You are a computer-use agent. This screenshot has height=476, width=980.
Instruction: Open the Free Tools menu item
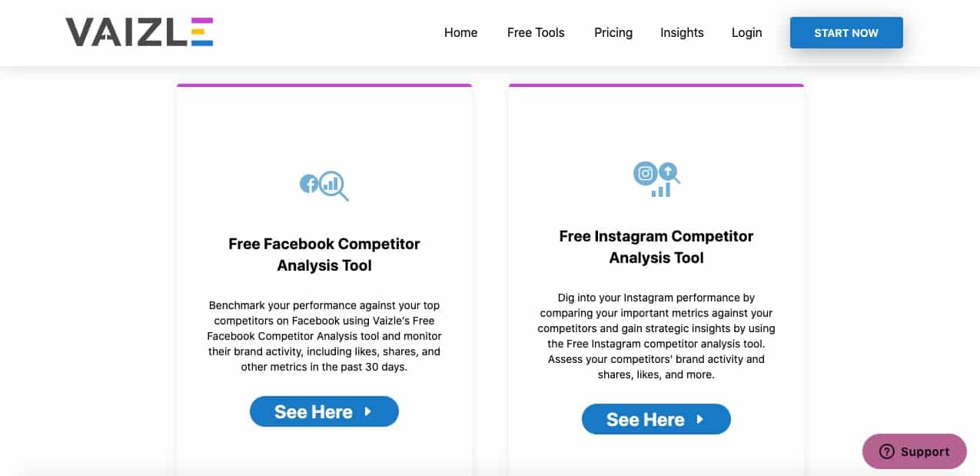point(535,32)
